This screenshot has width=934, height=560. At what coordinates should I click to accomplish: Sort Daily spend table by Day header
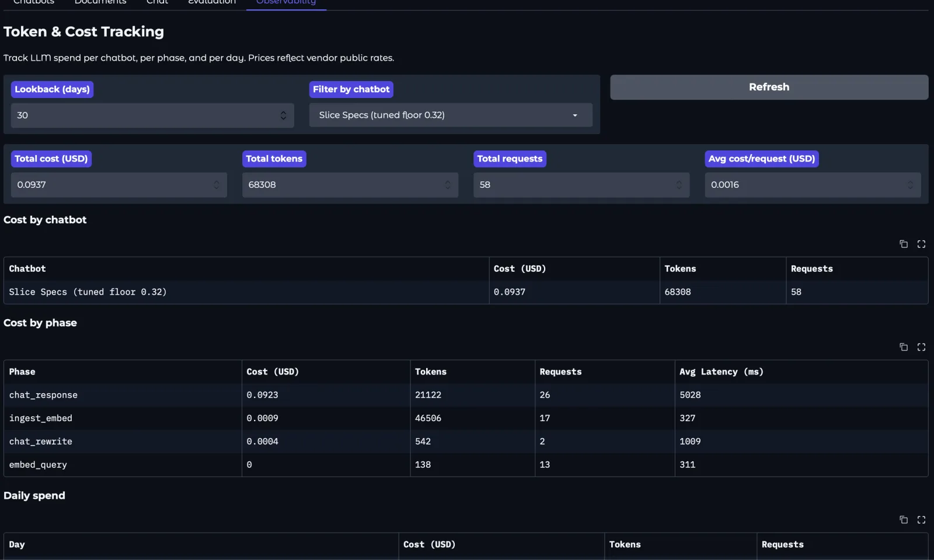[201, 545]
